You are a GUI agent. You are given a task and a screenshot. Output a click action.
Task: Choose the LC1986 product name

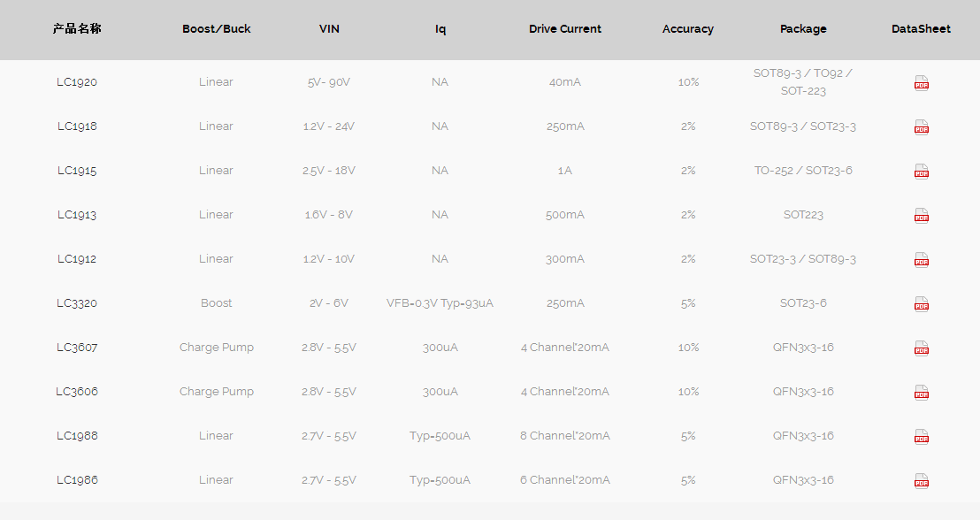click(x=77, y=480)
